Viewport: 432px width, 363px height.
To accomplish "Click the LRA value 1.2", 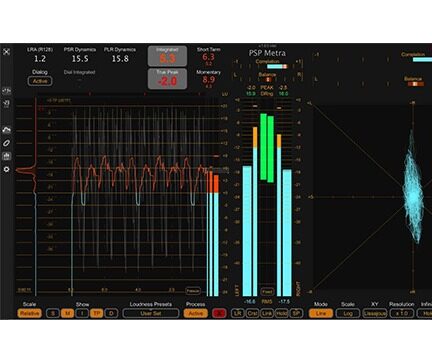I will 40,59.
